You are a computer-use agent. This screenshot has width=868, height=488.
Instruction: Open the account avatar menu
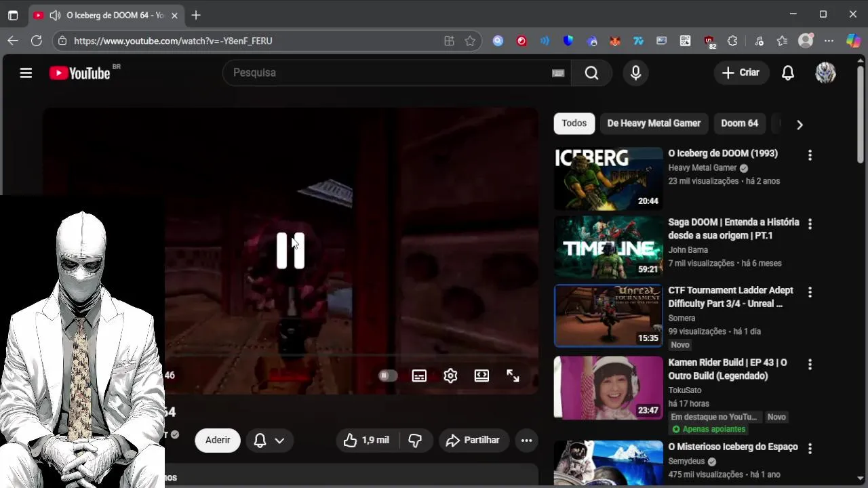(825, 73)
